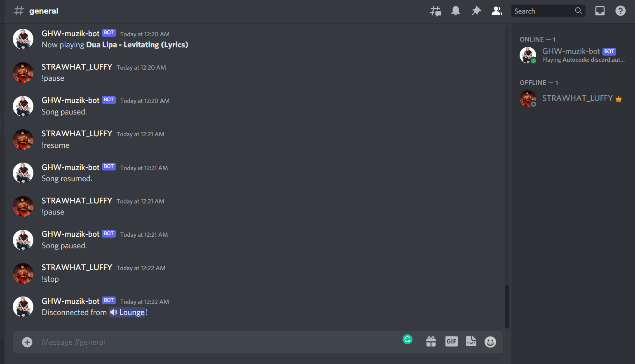Screen dimensions: 635x364
Task: Click GHW-muzik-bot avatar on Now playing message
Action: 23,39
